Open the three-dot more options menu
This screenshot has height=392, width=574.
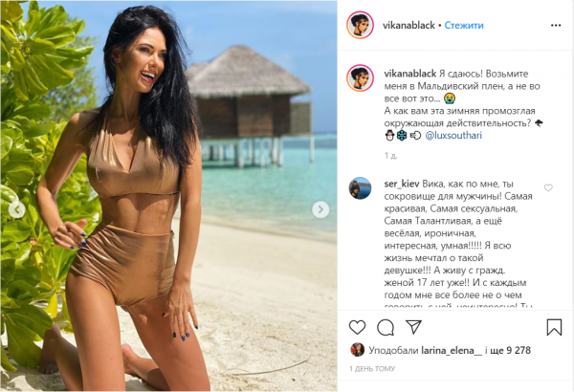click(x=556, y=25)
